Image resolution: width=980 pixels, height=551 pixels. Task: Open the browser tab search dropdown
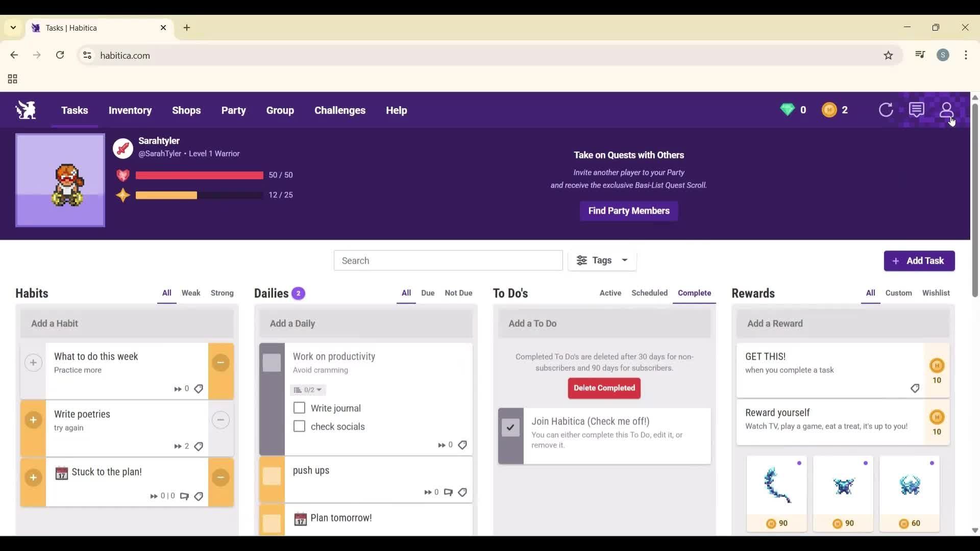click(13, 28)
